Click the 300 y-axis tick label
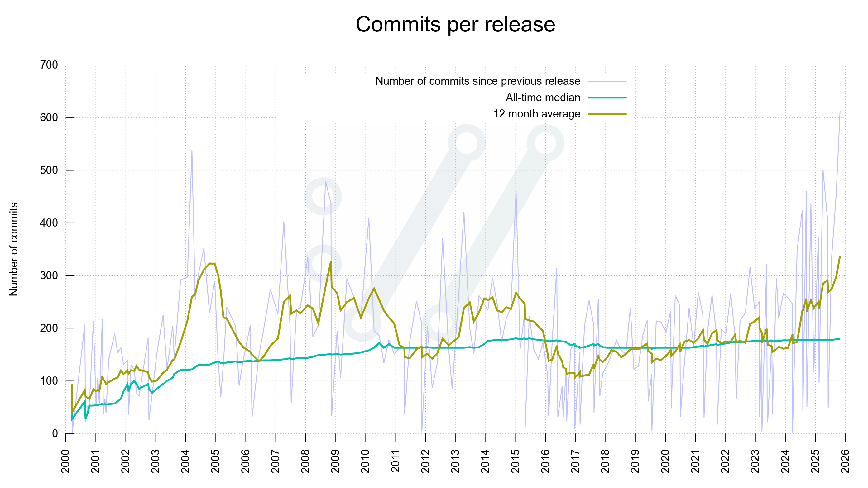 49,275
